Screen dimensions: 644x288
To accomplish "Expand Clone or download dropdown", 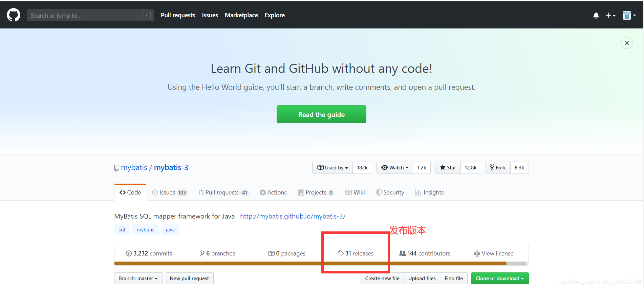I will [500, 279].
